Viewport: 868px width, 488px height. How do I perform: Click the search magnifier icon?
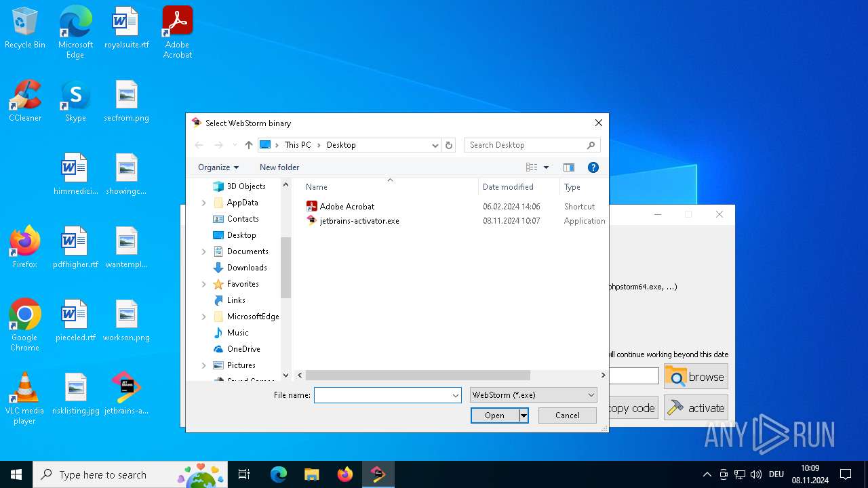(x=591, y=145)
